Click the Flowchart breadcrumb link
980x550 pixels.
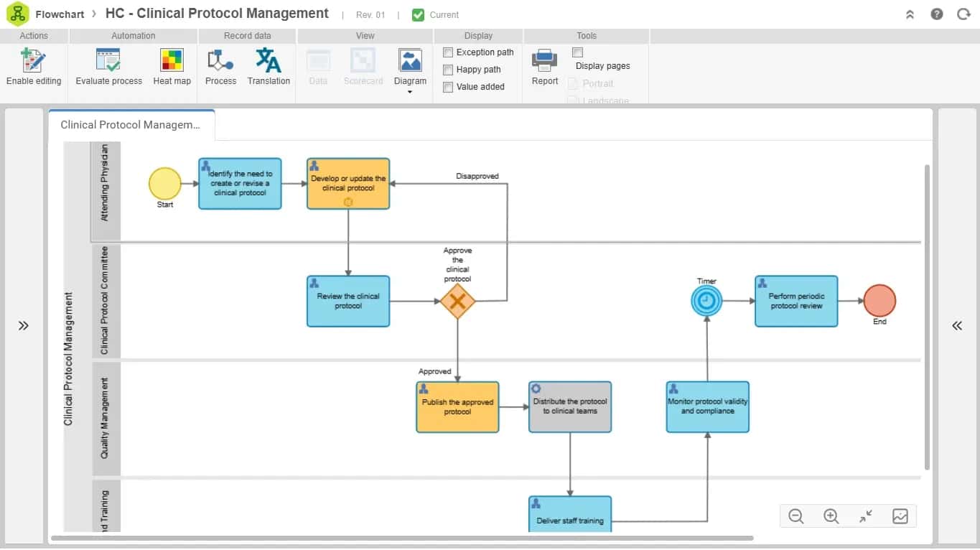coord(60,14)
